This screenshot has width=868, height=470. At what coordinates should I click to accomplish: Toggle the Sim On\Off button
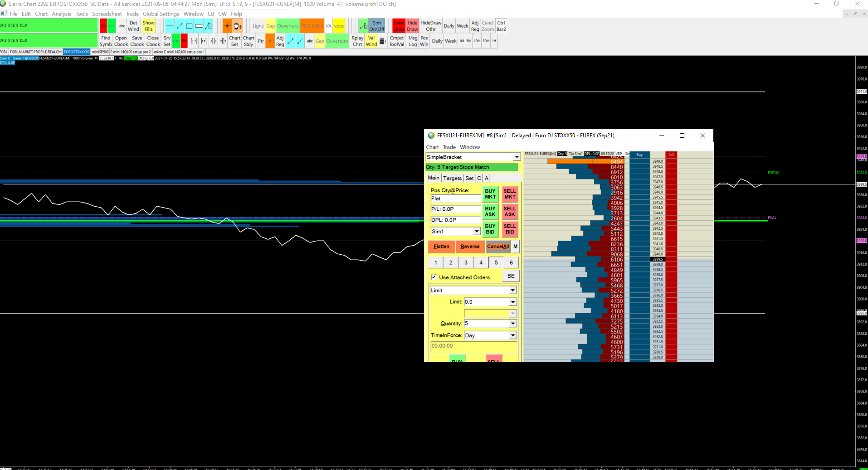pyautogui.click(x=376, y=26)
